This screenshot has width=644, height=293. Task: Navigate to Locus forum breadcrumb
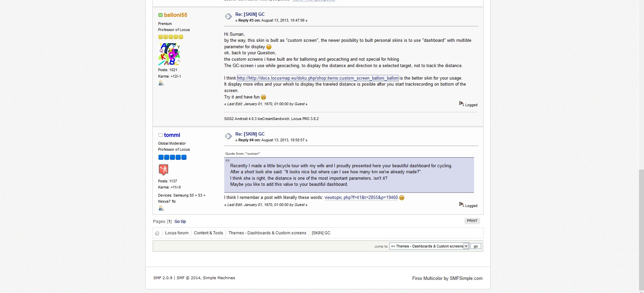[x=177, y=233]
